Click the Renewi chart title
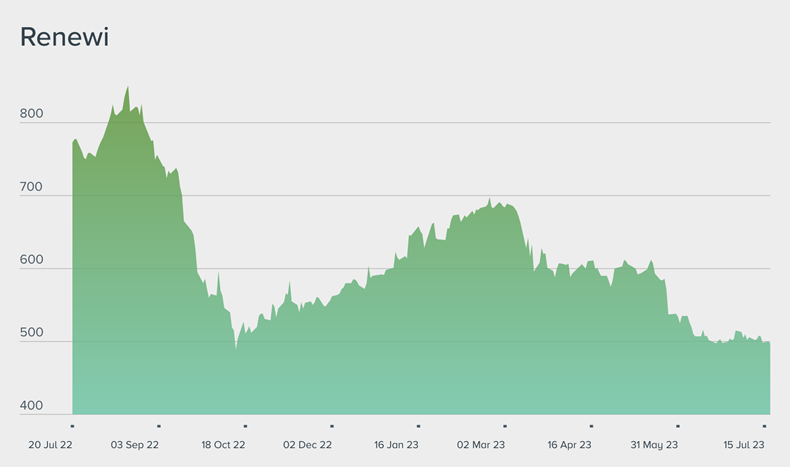This screenshot has width=790, height=467. tap(64, 38)
